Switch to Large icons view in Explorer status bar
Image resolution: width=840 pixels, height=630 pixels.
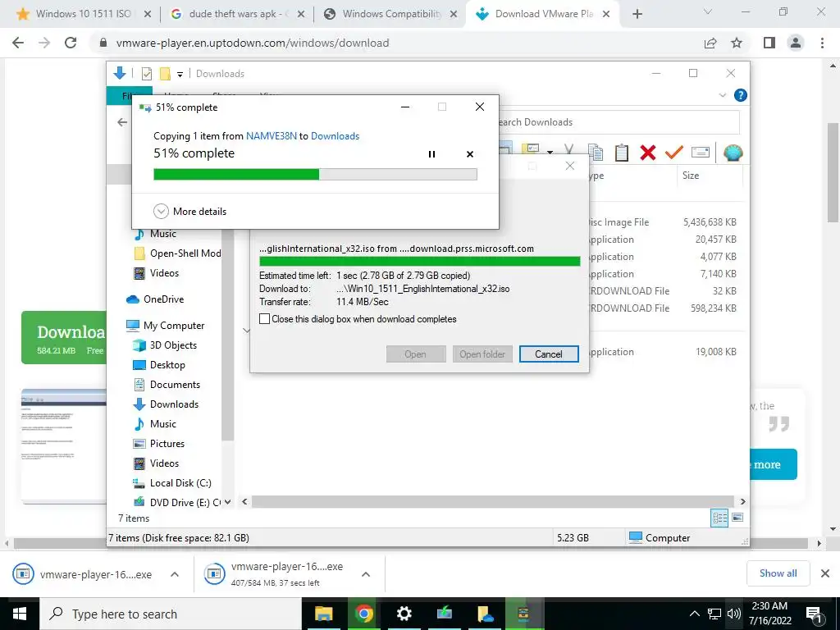(x=737, y=518)
